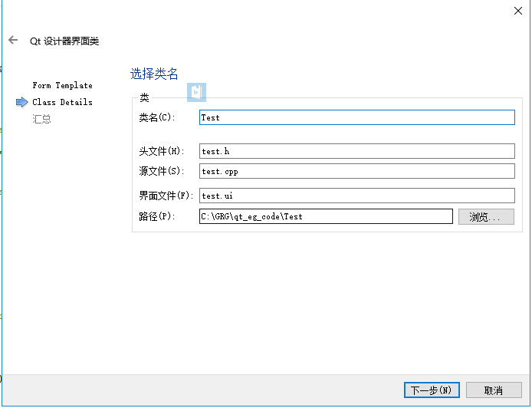Viewport: 532px width, 408px height.
Task: Select the Class Details step
Action: 62,102
